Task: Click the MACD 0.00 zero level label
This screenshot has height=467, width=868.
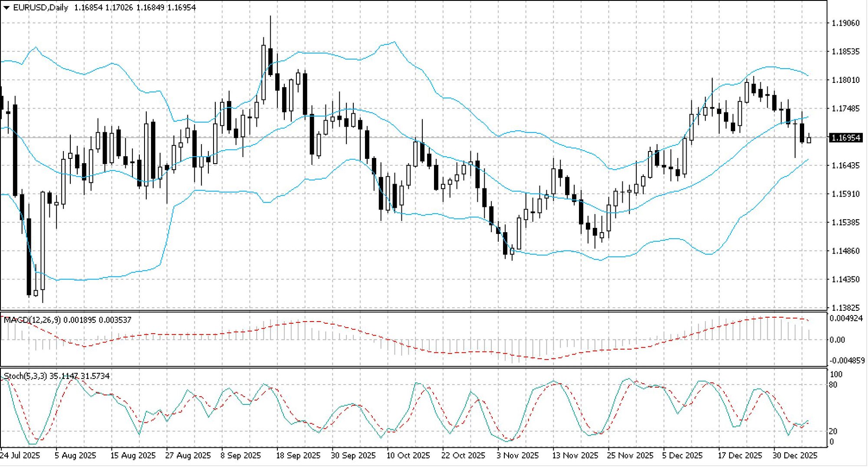Action: coord(837,340)
